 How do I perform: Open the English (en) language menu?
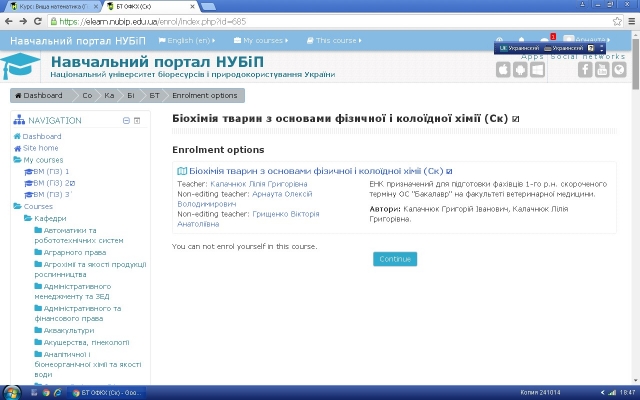(x=187, y=40)
